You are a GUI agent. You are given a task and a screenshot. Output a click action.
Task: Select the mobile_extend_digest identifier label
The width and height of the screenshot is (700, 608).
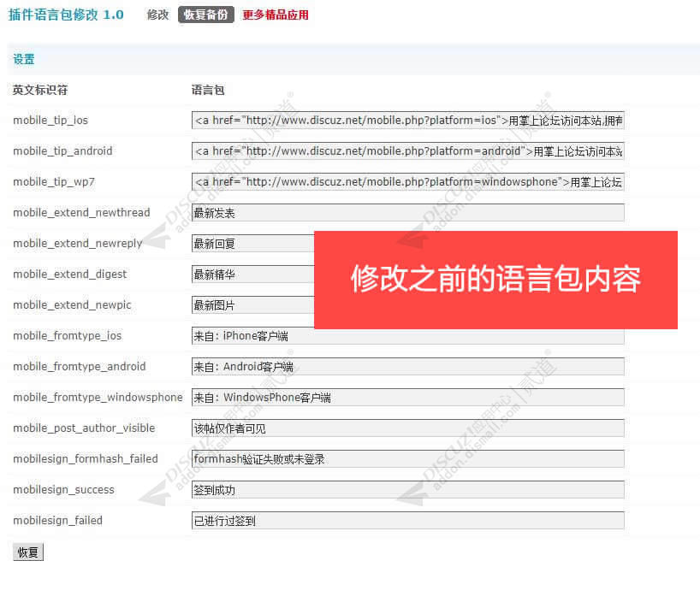69,274
